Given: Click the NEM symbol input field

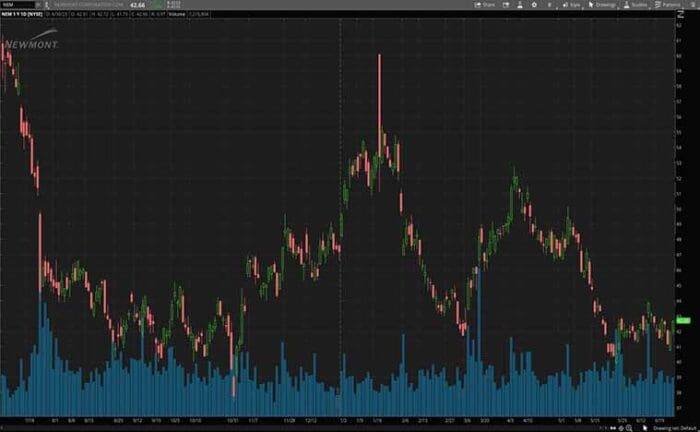Looking at the screenshot, I should (x=17, y=5).
